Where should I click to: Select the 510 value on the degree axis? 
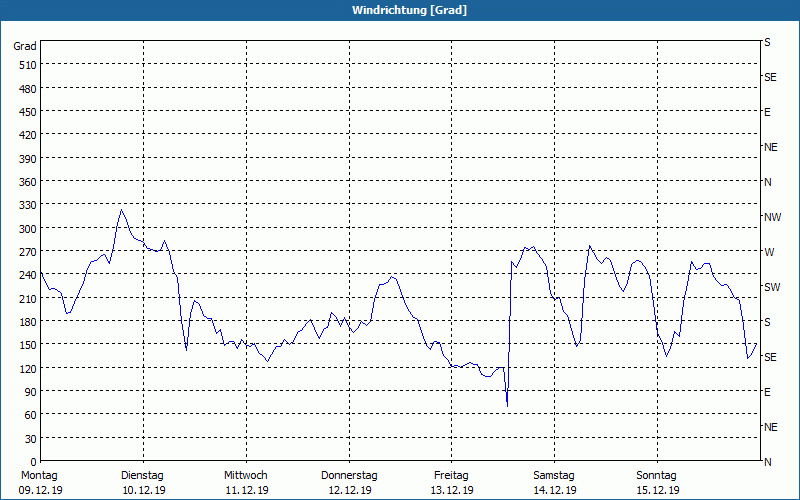(x=29, y=65)
